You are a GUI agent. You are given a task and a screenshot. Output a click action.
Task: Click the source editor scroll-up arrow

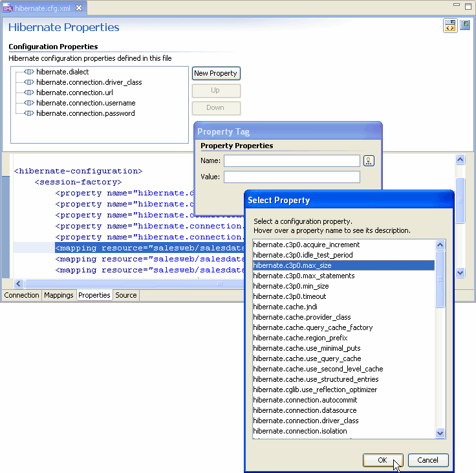(460, 159)
